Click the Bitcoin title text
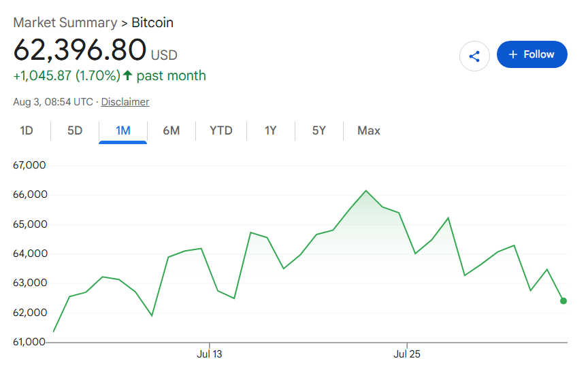 pyautogui.click(x=152, y=22)
